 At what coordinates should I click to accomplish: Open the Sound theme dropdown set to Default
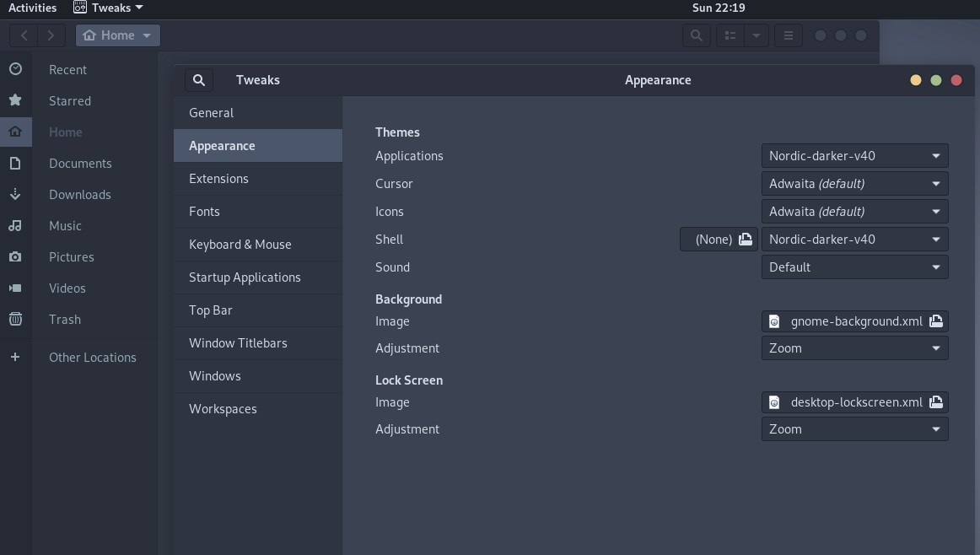[x=854, y=267]
